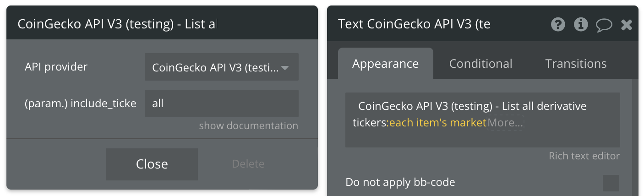Open the API provider dropdown
This screenshot has width=644, height=196.
click(x=222, y=67)
